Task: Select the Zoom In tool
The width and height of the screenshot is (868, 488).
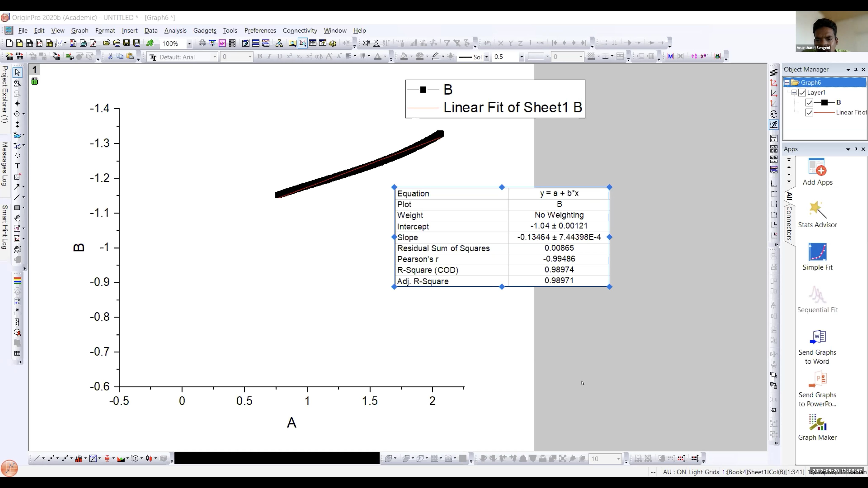Action: (x=17, y=83)
